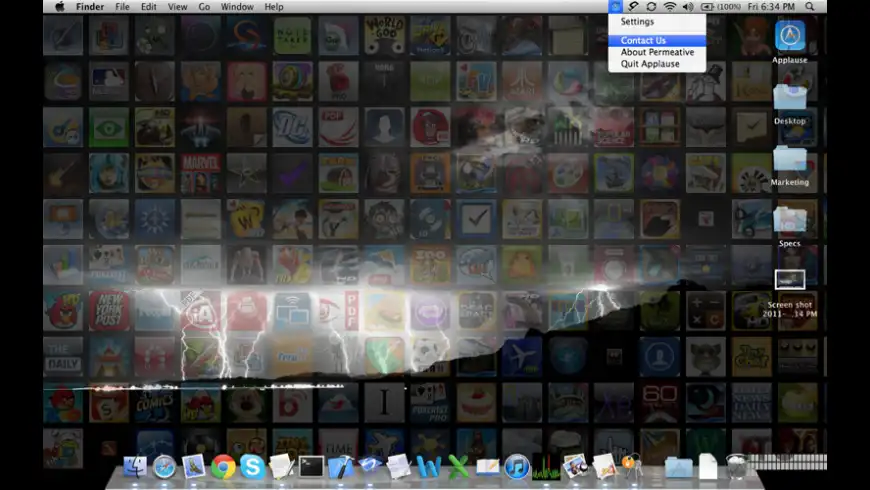Click the battery status indicator

tap(721, 7)
